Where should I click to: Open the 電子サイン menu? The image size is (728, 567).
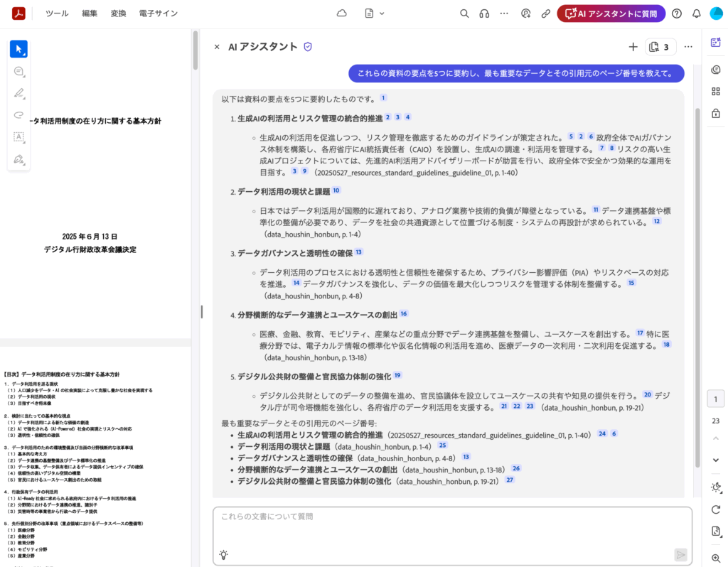click(158, 13)
